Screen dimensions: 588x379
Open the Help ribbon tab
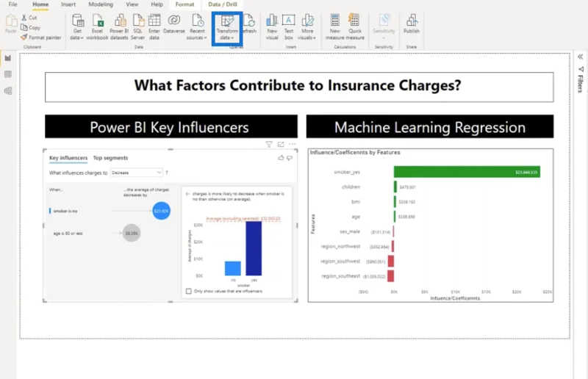(157, 4)
